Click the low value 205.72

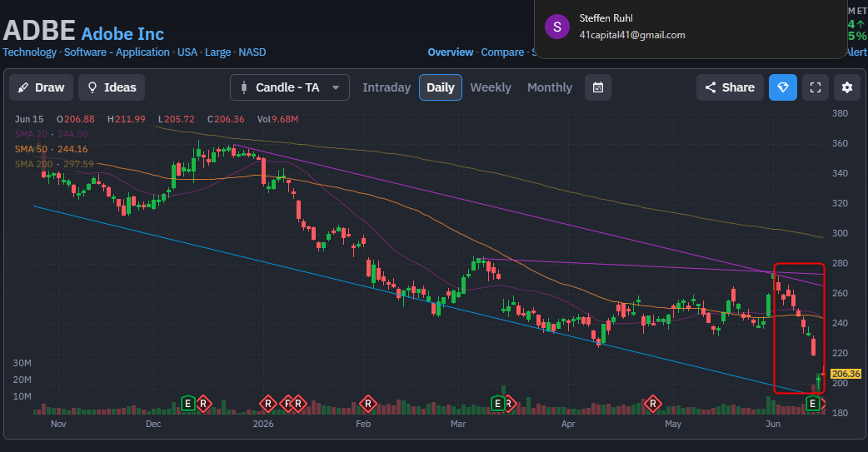pos(179,119)
